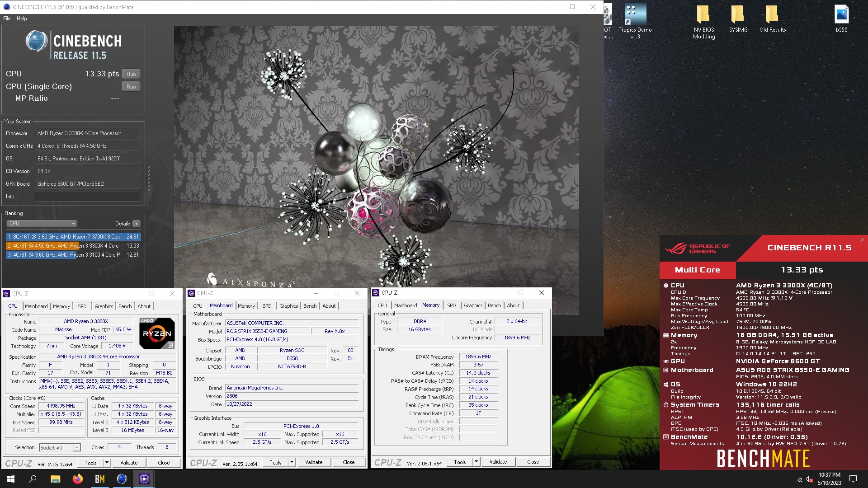Open Tools dropdown arrow in Mainboard CPU-Z
868x488 pixels.
292,462
